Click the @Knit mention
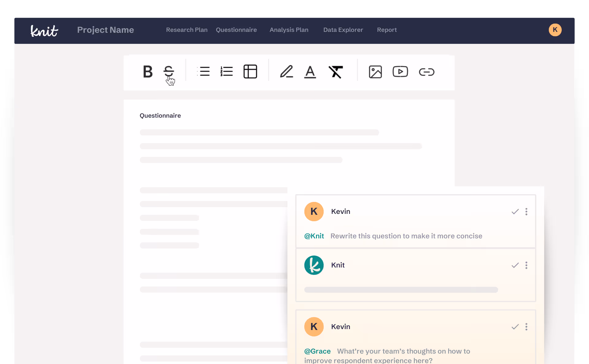The width and height of the screenshot is (589, 364). pyautogui.click(x=314, y=236)
